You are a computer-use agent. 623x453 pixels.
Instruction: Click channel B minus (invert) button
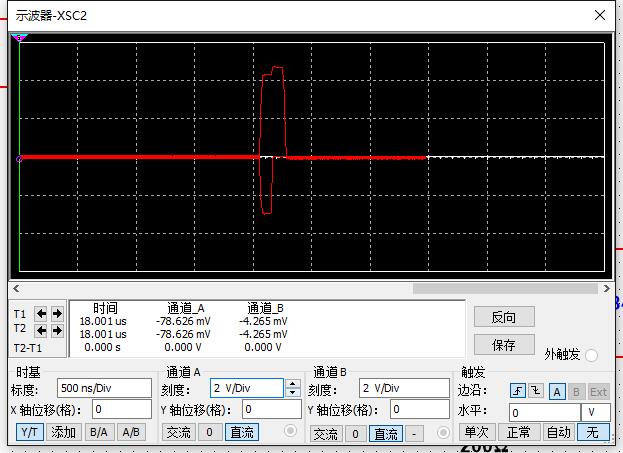(415, 434)
